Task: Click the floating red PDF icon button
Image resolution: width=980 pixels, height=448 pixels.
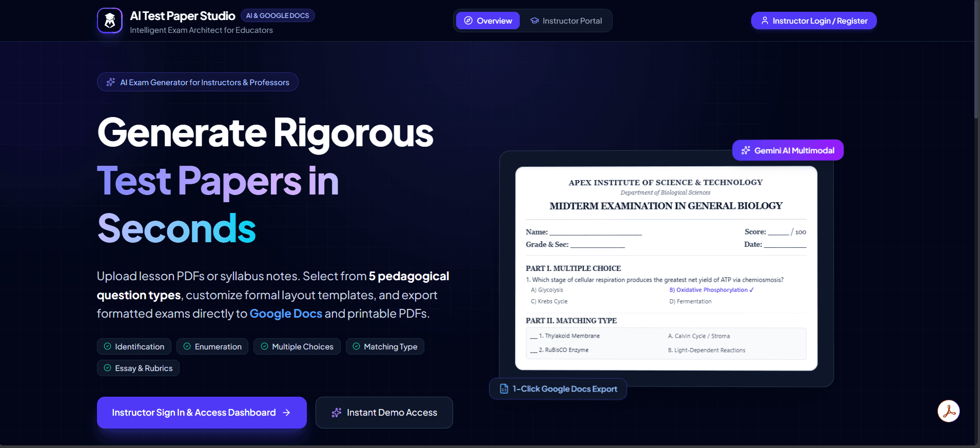Action: point(949,411)
